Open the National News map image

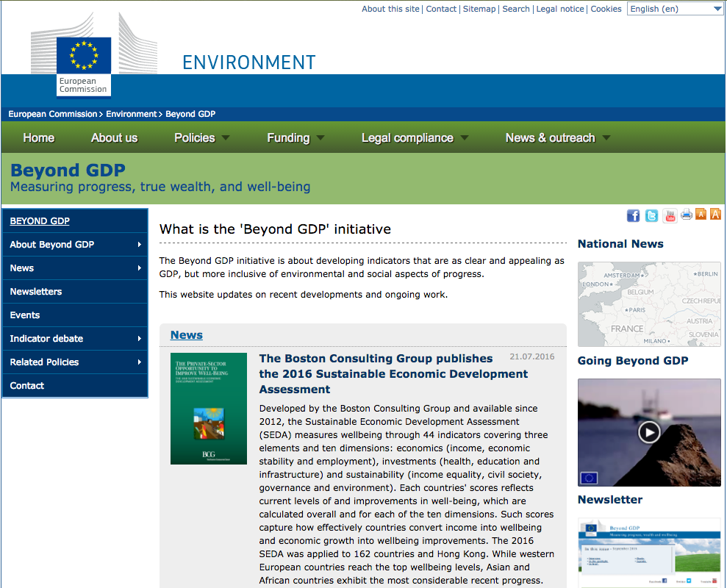(649, 304)
